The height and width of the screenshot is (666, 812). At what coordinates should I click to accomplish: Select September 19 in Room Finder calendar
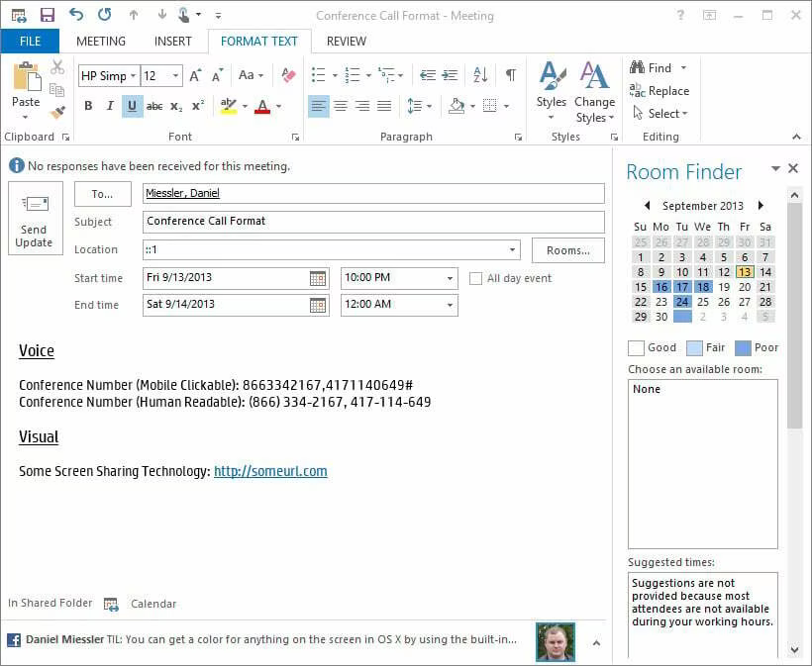(724, 287)
